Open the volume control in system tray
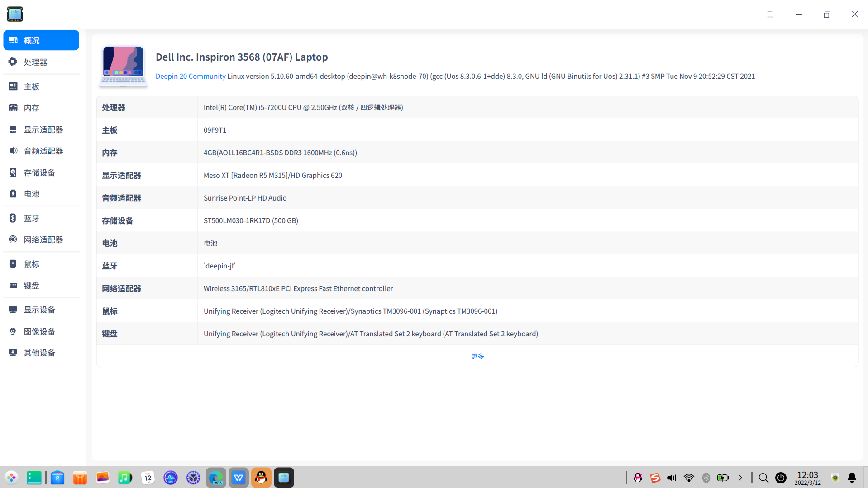Image resolution: width=868 pixels, height=488 pixels. coord(672,478)
